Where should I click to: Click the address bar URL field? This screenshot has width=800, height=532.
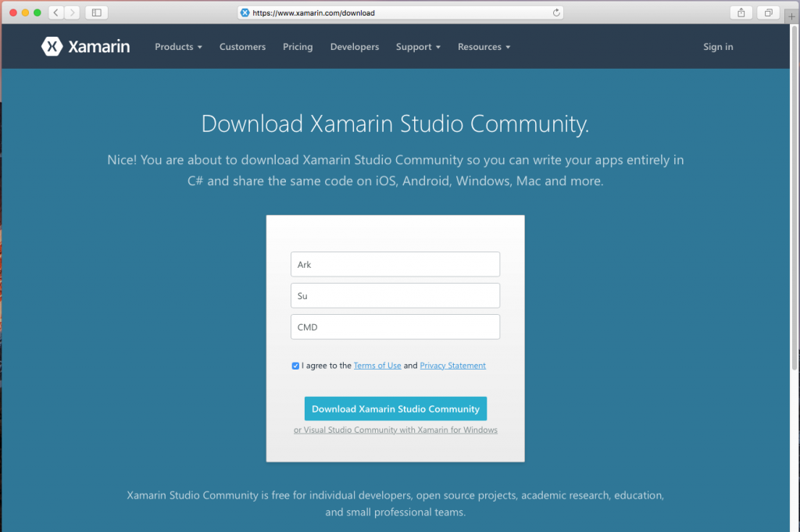click(401, 12)
